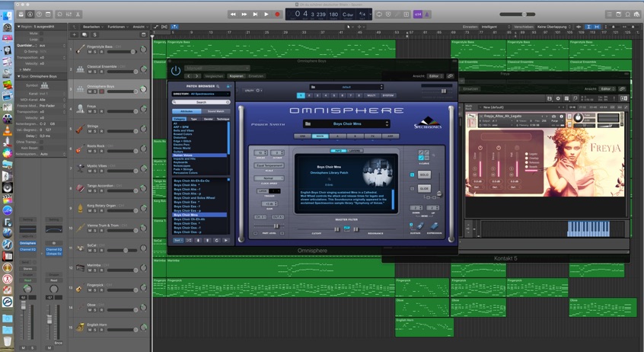Open the Einrasten Intelligent snap dropdown

(496, 27)
